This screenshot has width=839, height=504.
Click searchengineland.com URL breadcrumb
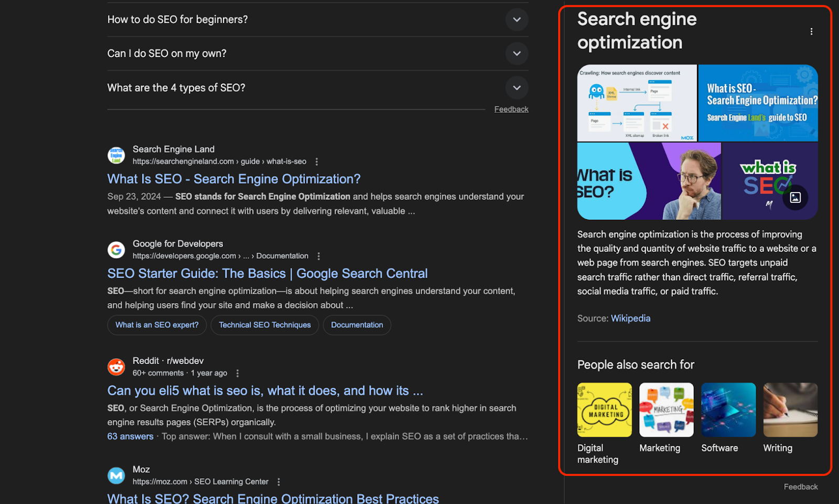click(x=219, y=162)
